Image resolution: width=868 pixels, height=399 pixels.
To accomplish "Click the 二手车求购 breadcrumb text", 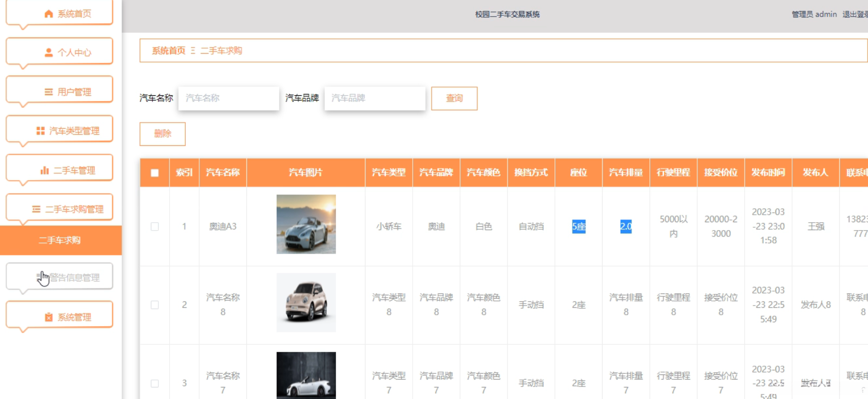I will (x=221, y=50).
